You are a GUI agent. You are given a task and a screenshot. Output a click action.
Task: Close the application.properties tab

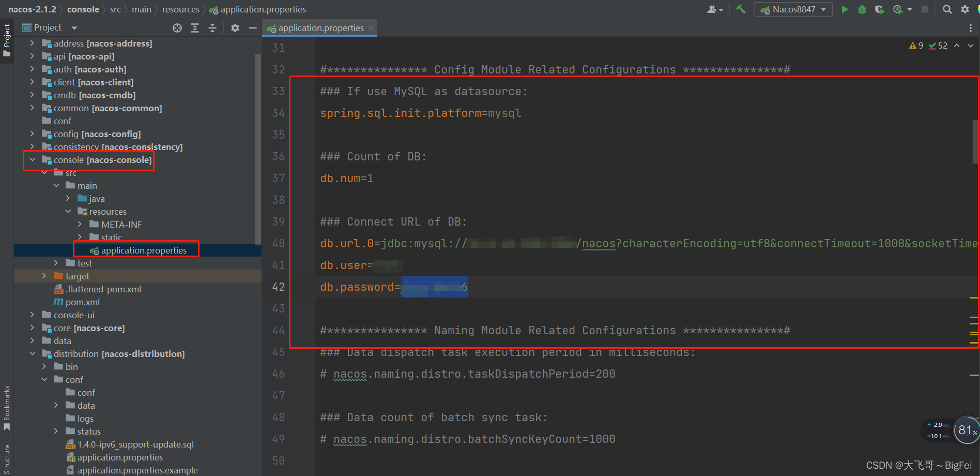point(371,28)
